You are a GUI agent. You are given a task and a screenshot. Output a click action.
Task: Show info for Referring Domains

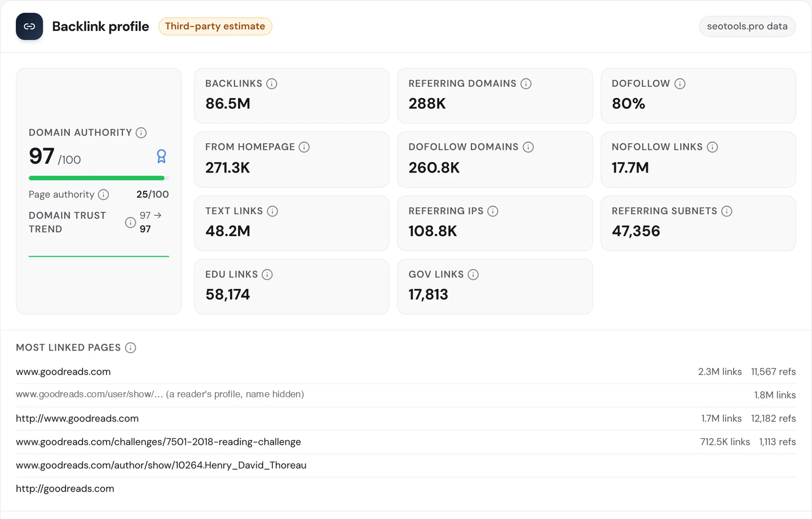[x=526, y=84]
